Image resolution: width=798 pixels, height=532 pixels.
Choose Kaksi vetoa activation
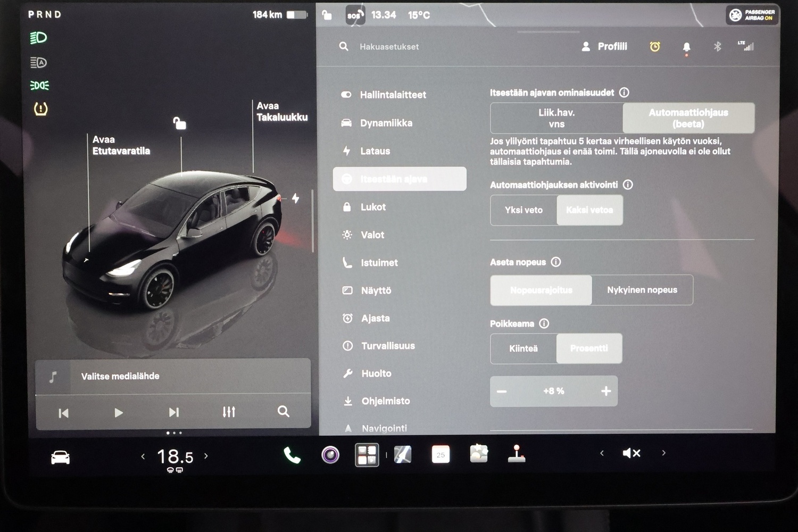pyautogui.click(x=589, y=210)
